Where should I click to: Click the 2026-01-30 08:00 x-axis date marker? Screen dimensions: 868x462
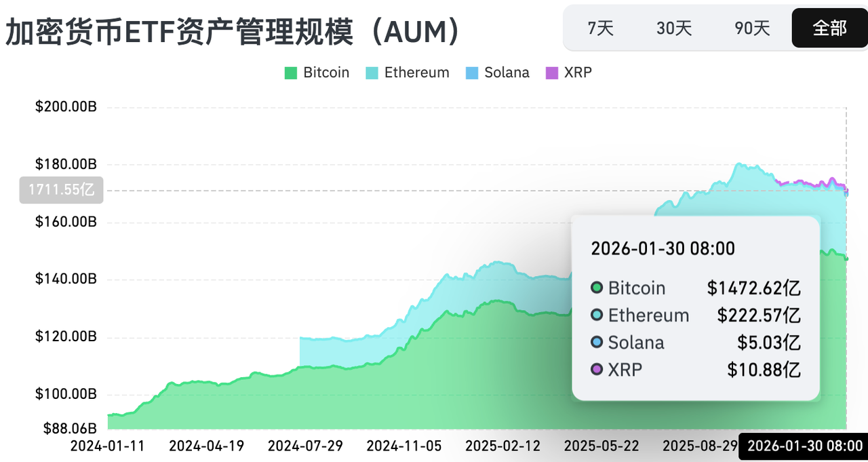(x=803, y=446)
